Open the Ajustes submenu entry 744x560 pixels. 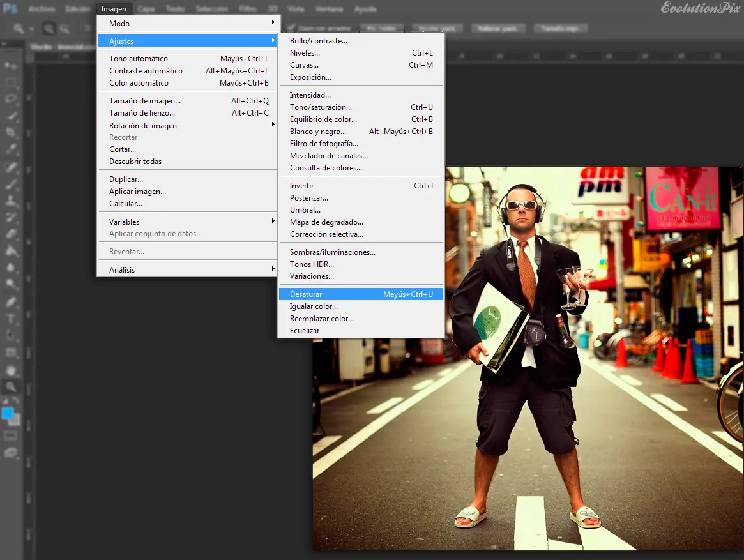click(188, 41)
